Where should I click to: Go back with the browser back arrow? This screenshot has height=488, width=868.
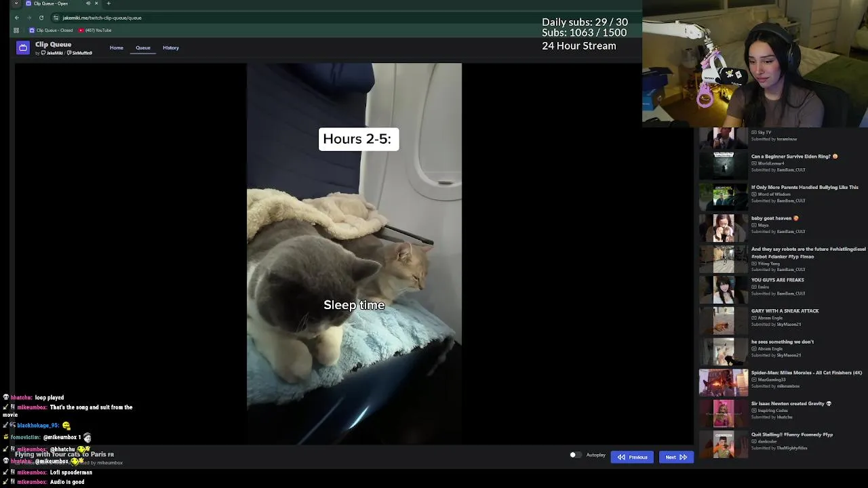click(x=17, y=18)
